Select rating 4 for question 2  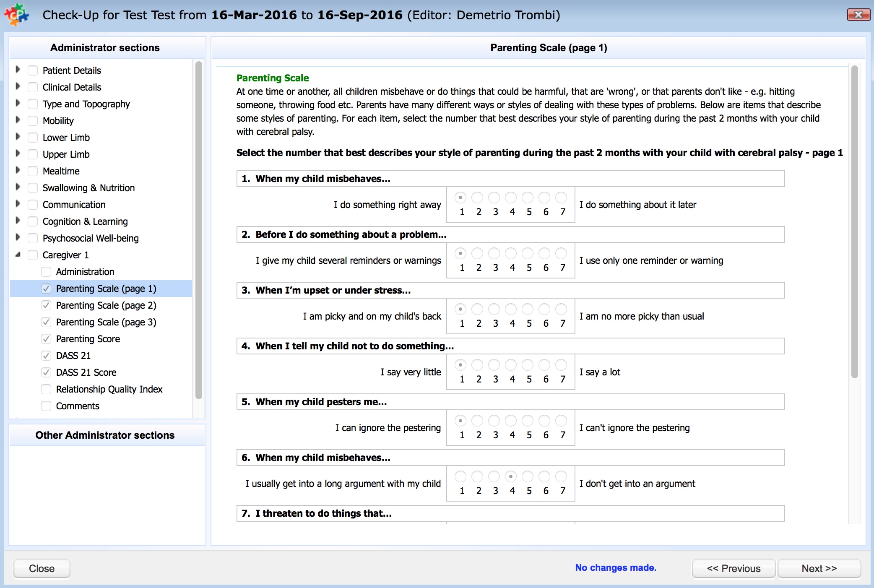[511, 253]
